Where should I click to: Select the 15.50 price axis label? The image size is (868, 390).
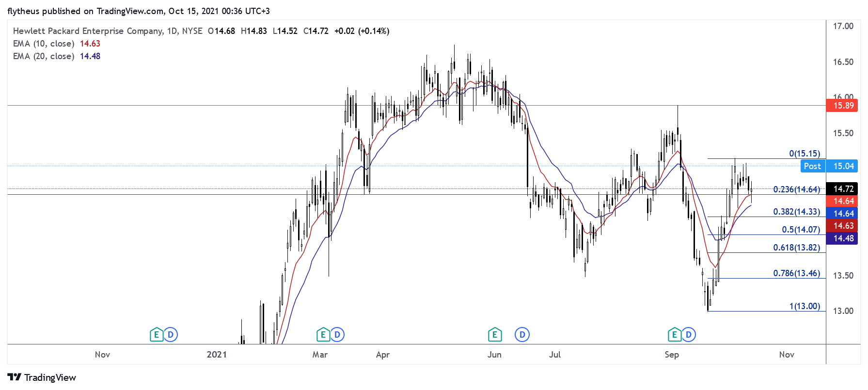tap(843, 133)
